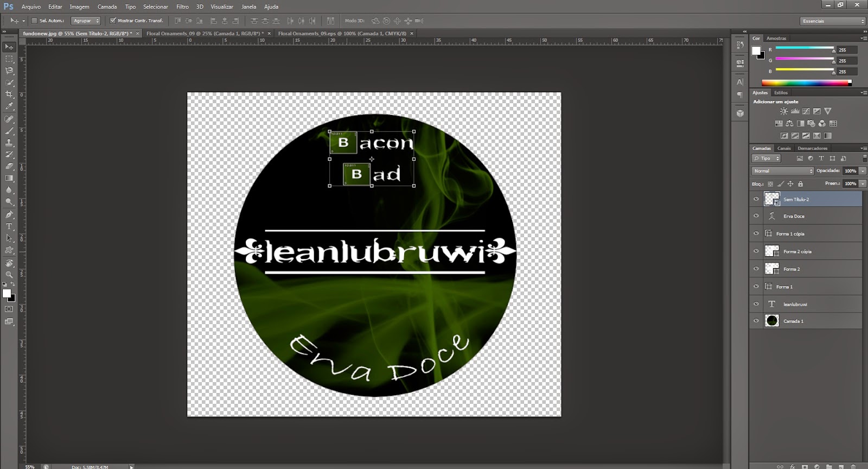Image resolution: width=868 pixels, height=469 pixels.
Task: Toggle Quick Mask mode icon
Action: pyautogui.click(x=9, y=309)
